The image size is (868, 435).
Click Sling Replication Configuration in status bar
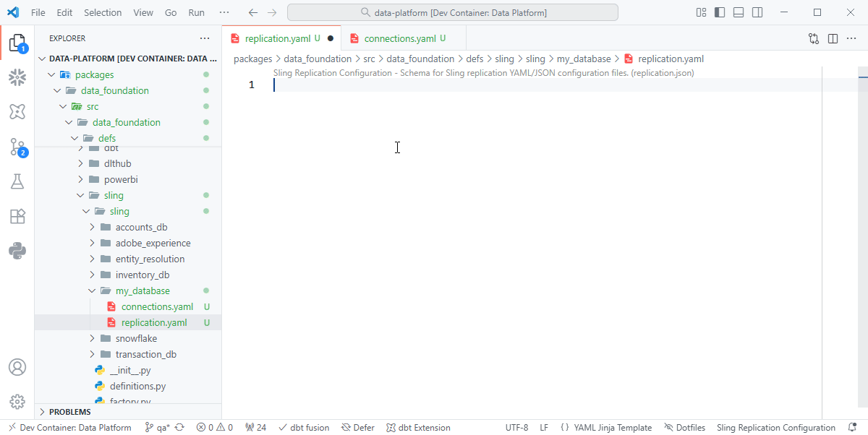(775, 427)
